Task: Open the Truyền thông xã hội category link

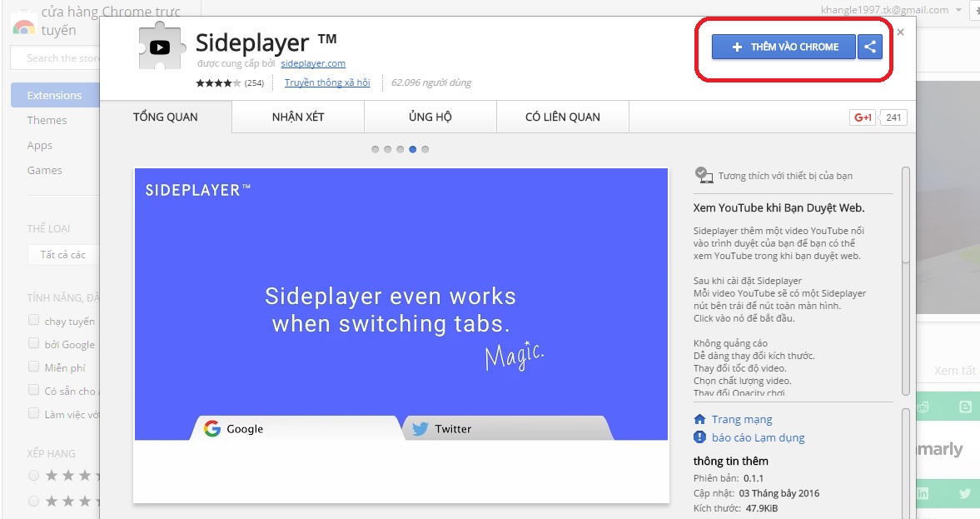Action: pyautogui.click(x=327, y=82)
